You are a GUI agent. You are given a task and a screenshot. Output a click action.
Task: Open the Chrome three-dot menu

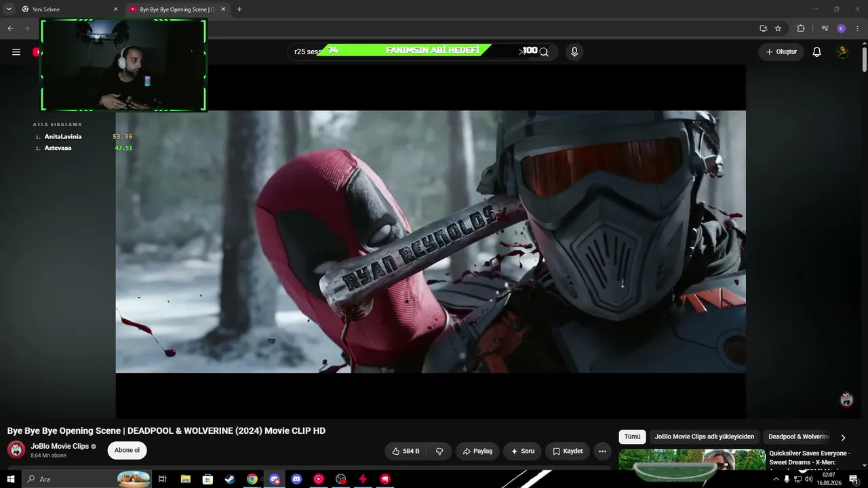858,28
